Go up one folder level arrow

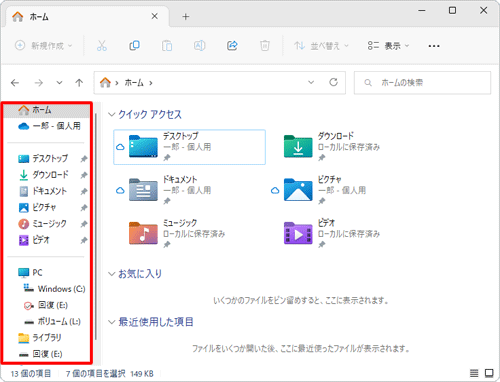(79, 82)
